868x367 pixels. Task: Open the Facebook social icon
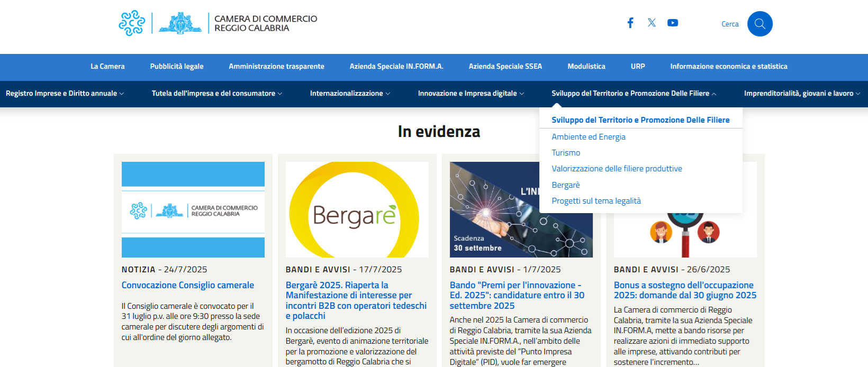tap(630, 23)
